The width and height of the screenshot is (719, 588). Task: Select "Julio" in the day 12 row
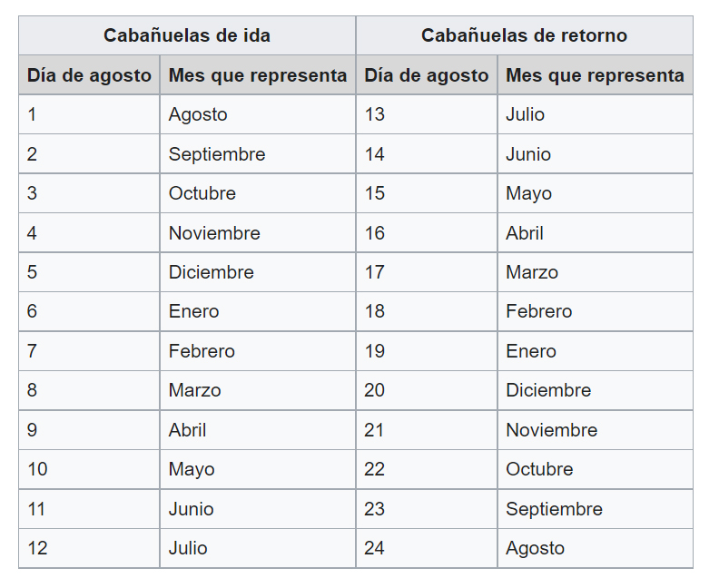pyautogui.click(x=188, y=548)
